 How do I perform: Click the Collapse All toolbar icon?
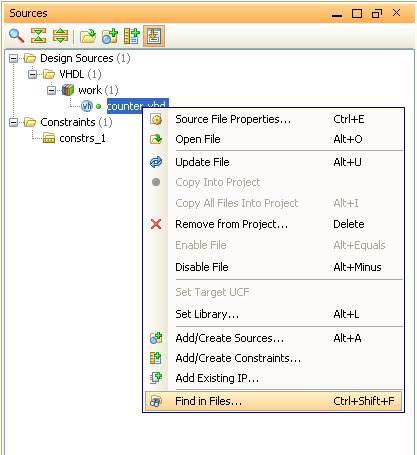click(x=38, y=36)
